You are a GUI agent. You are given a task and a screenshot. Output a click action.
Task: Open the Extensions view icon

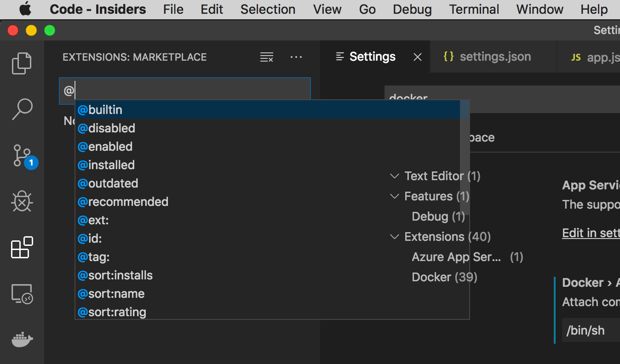coord(22,247)
